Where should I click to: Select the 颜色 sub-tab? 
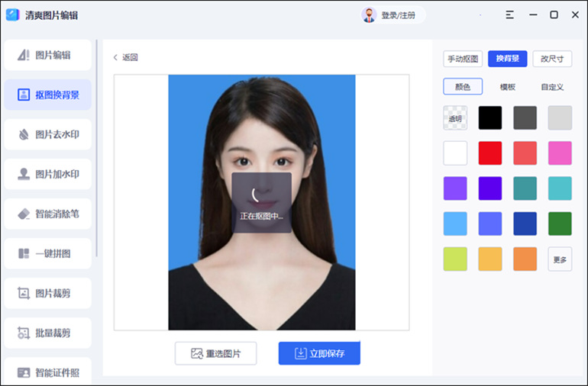463,87
